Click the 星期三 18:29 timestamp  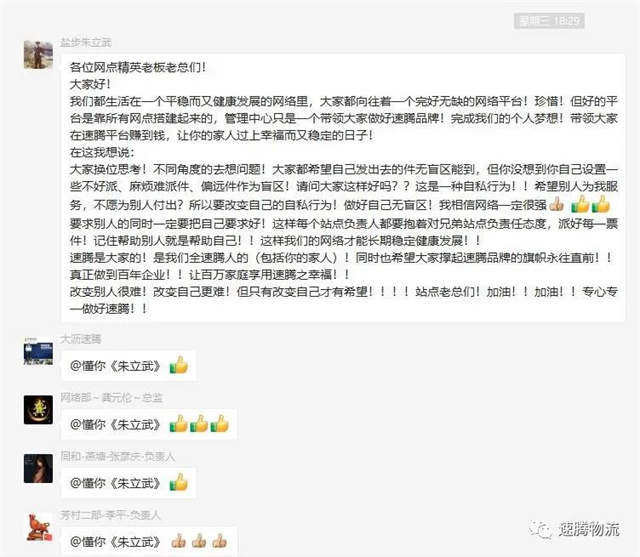[x=549, y=21]
